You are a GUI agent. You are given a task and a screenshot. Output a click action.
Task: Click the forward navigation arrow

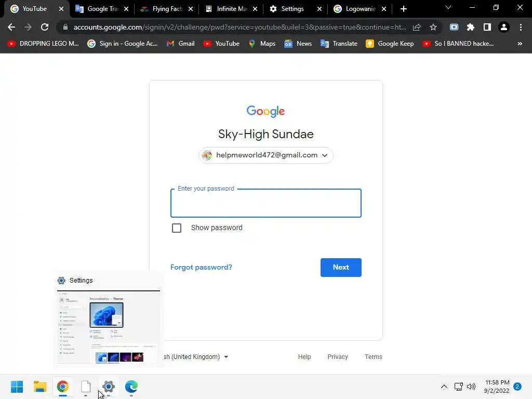click(28, 27)
